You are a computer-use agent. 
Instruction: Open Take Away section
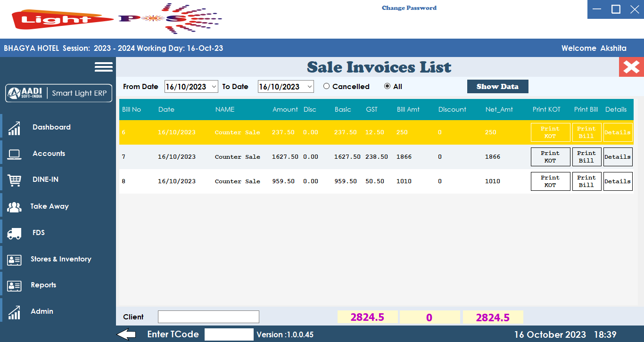50,206
